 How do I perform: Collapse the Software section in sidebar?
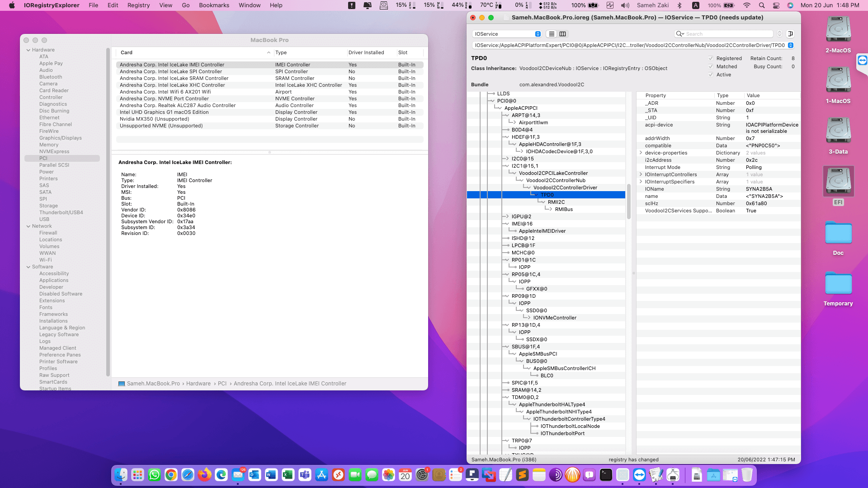click(x=28, y=267)
